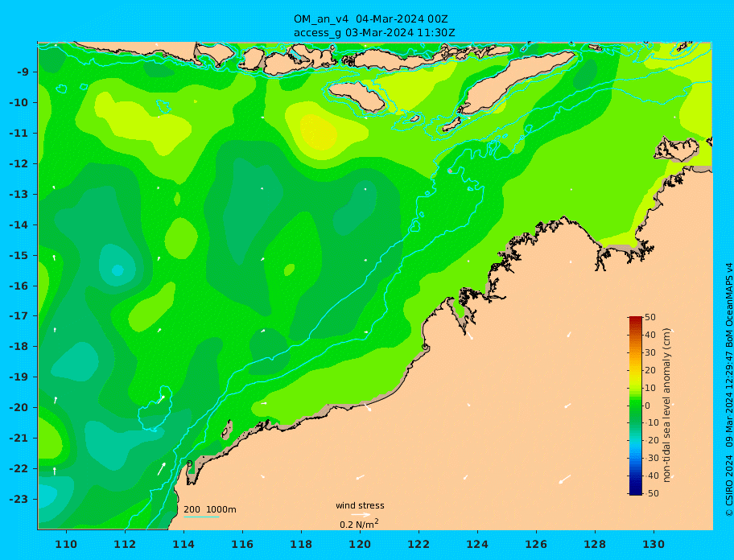Click latitude axis label -15
This screenshot has height=560, width=734.
19,255
